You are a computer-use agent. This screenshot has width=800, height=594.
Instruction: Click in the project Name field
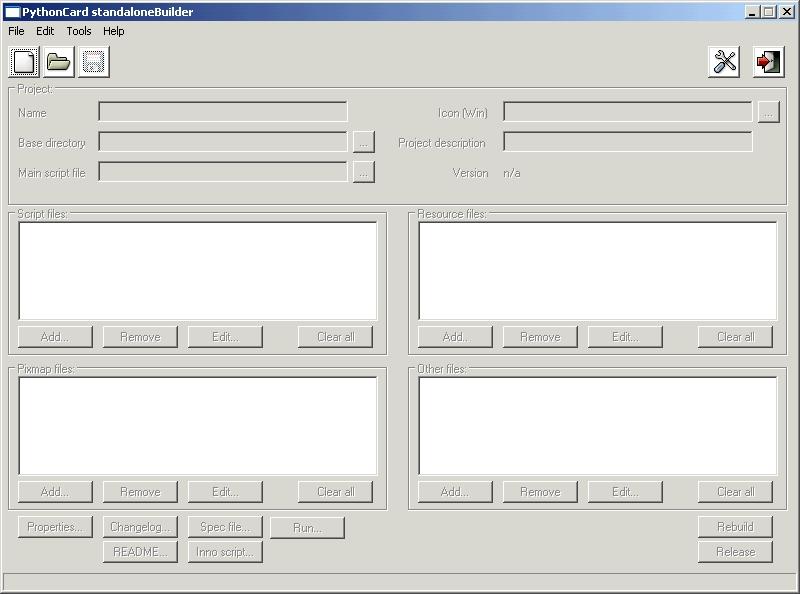click(x=223, y=112)
